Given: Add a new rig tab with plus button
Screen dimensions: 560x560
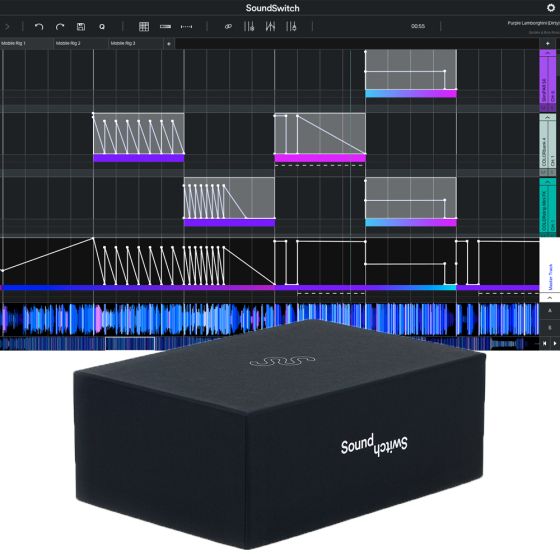Looking at the screenshot, I should pyautogui.click(x=169, y=44).
